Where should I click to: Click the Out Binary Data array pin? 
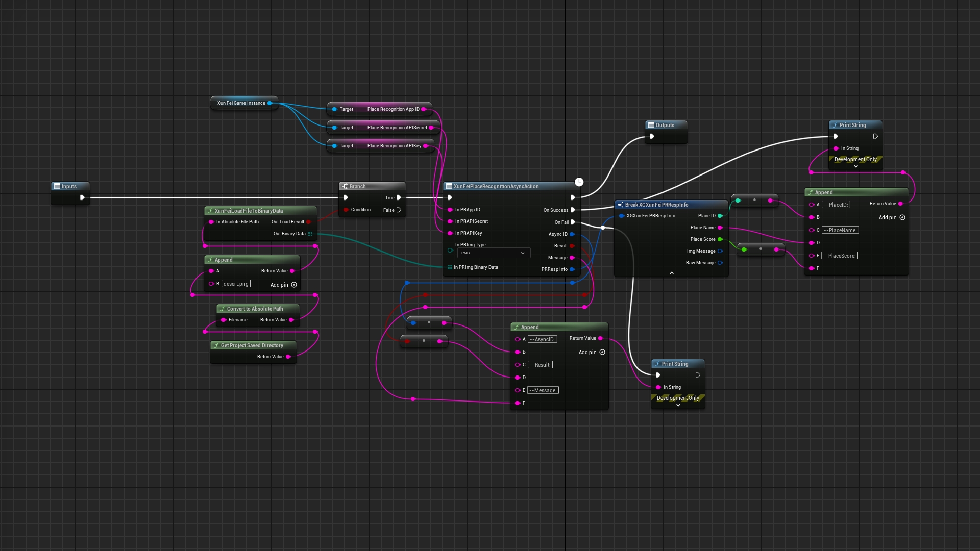[310, 234]
